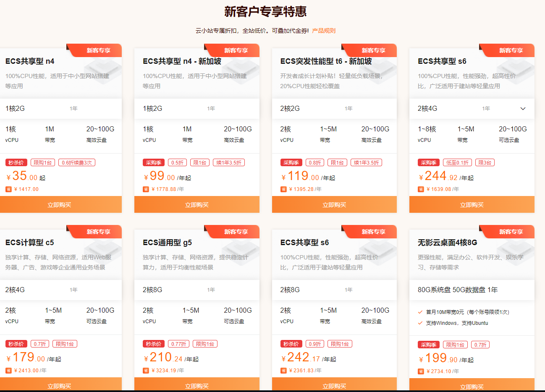
Task: Click the 省 savings icon next to ¥3234.19
Action: point(146,371)
